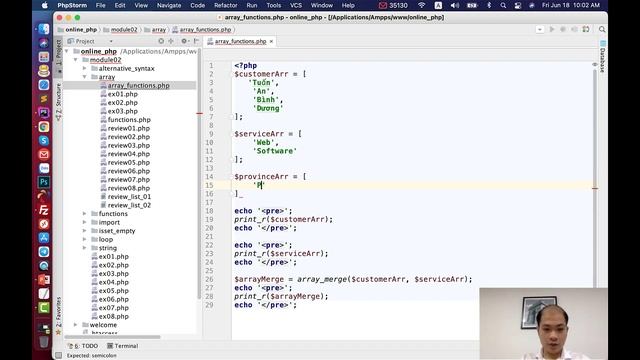Click the Apple menu icon

click(45, 5)
